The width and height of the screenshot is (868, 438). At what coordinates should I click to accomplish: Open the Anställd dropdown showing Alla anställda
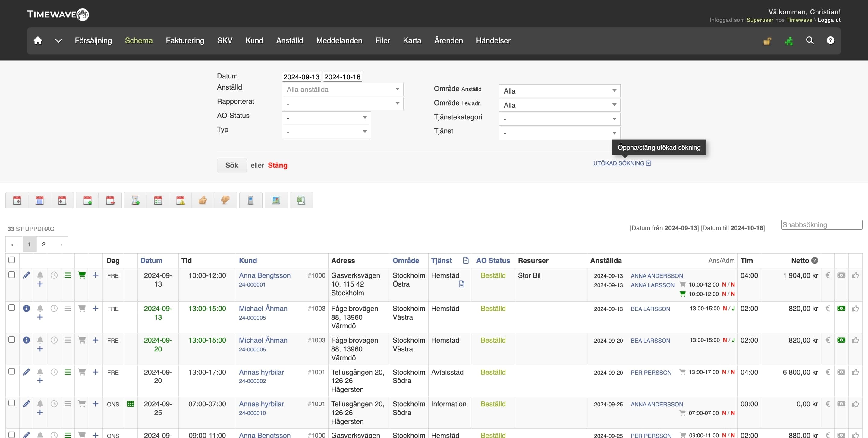point(342,89)
